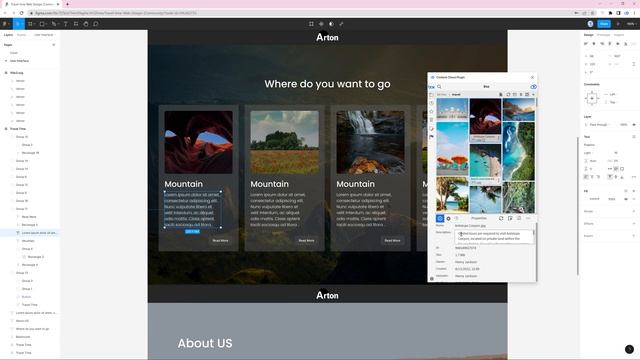640x360 pixels.
Task: Switch to the Inspect tab
Action: (x=619, y=35)
